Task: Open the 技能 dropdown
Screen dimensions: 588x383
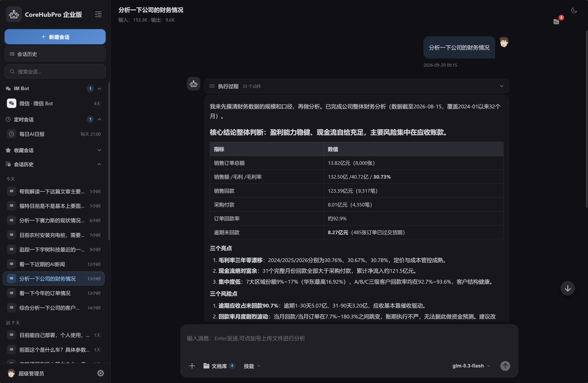Action: coord(252,366)
